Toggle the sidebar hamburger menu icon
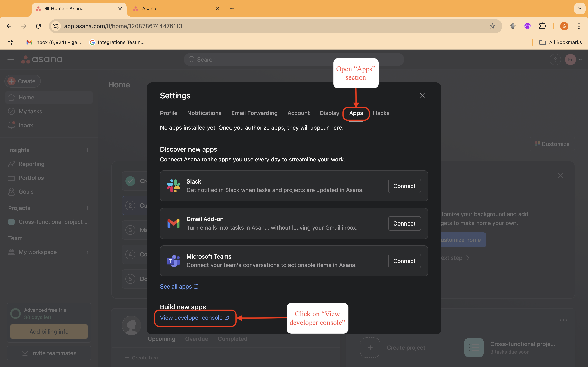 click(10, 60)
